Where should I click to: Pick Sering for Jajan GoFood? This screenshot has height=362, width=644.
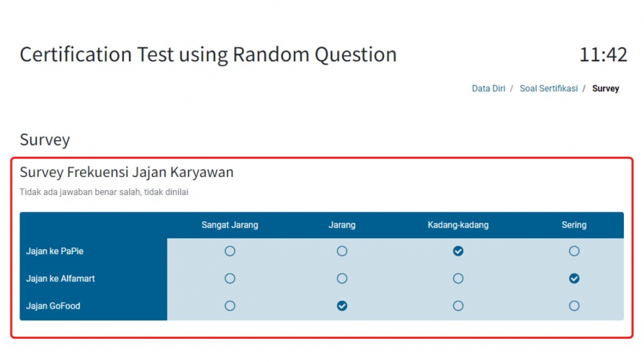click(x=574, y=306)
